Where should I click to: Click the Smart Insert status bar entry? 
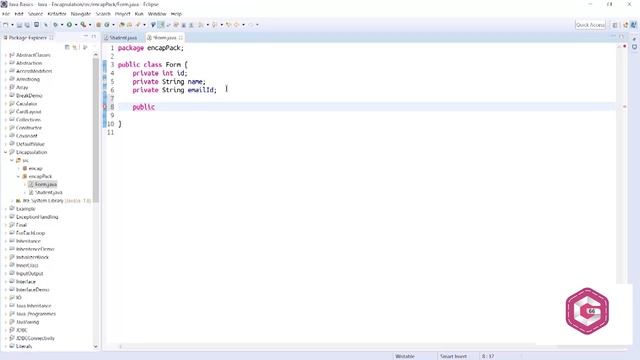[453, 356]
